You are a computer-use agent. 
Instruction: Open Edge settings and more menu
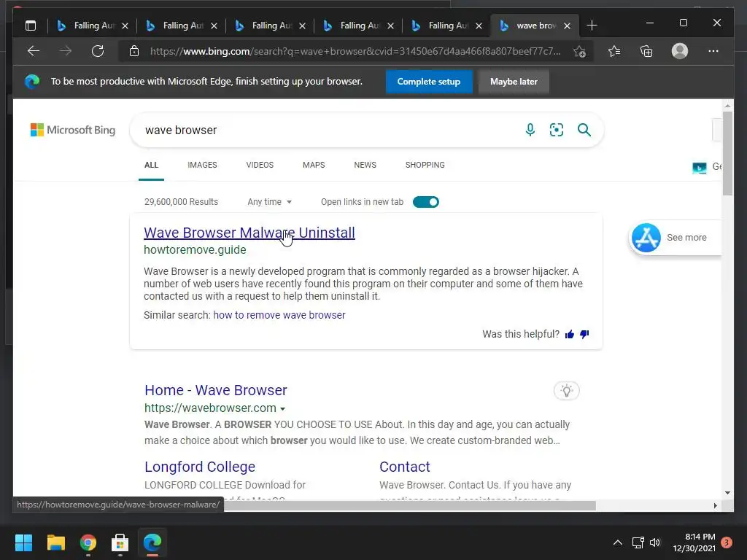[713, 51]
